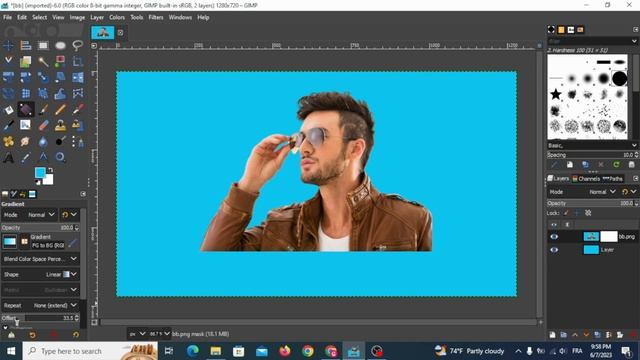The image size is (640, 360).
Task: Toggle lock alpha channel icon
Action: click(x=588, y=213)
